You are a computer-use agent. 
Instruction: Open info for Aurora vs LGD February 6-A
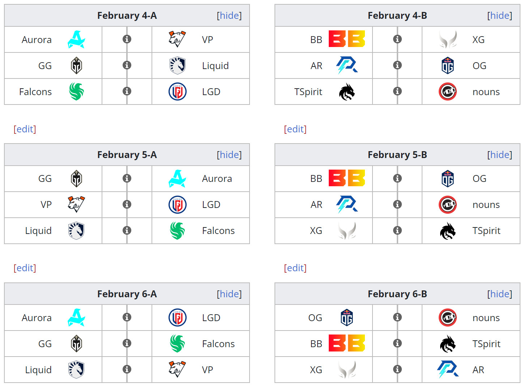[127, 317]
